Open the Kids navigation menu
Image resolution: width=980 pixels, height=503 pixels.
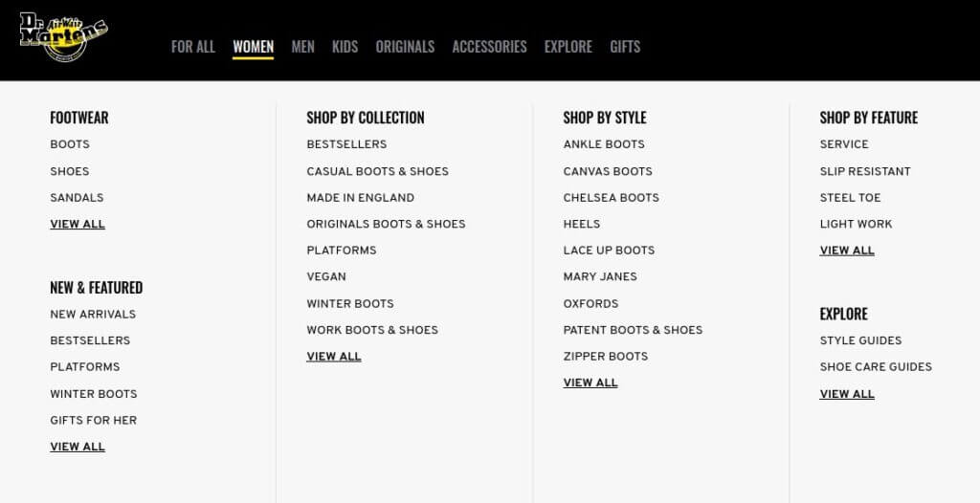point(345,47)
